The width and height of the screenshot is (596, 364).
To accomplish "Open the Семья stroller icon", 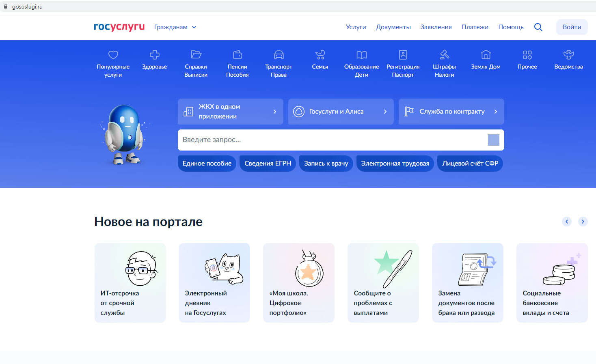I will tap(320, 55).
